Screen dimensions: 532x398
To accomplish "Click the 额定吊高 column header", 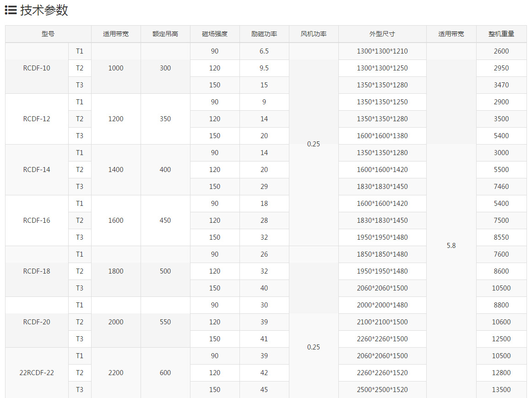I will click(x=165, y=34).
